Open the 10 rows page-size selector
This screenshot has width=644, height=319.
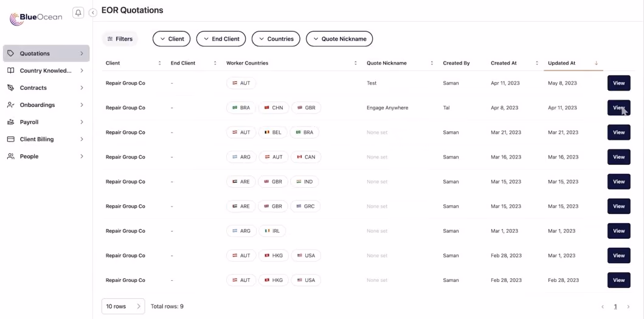pyautogui.click(x=123, y=306)
